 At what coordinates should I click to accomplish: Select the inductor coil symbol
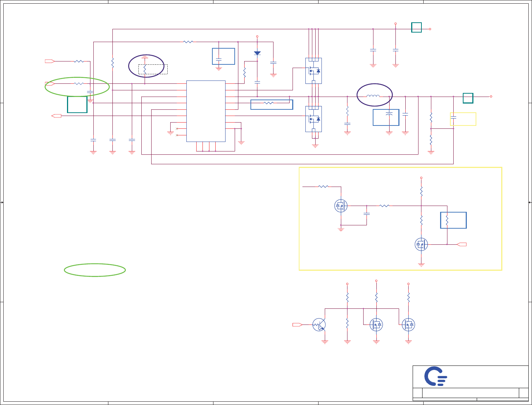pos(373,97)
